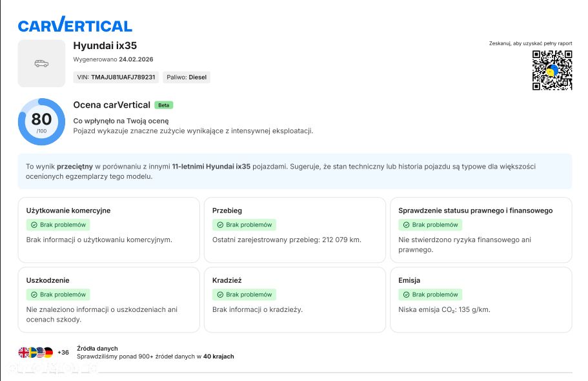
Task: Click the 80/100 score ring
Action: pos(41,121)
